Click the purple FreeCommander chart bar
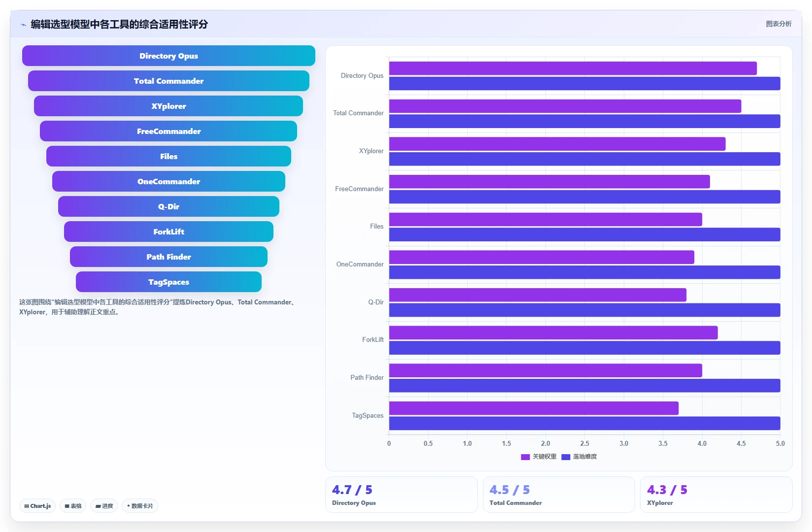This screenshot has width=812, height=532. [x=549, y=182]
